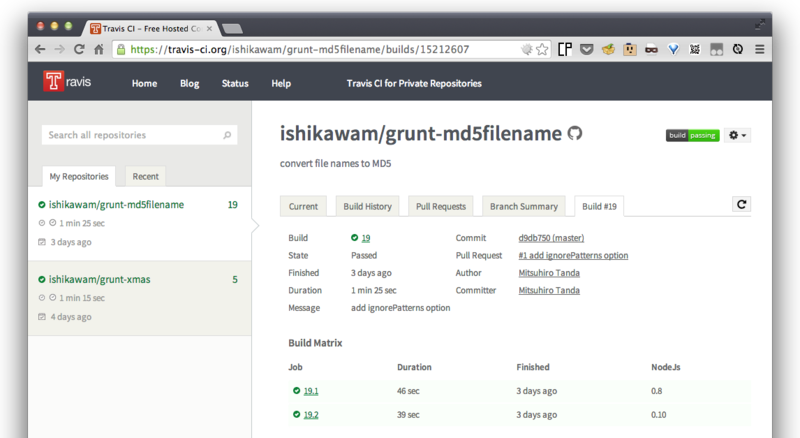Open GitHub repo via octocat icon

(x=575, y=134)
